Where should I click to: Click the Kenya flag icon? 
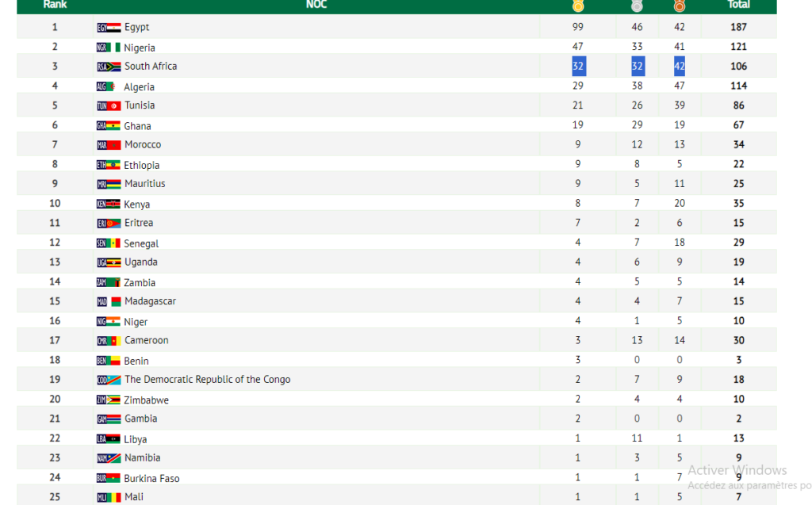(109, 204)
